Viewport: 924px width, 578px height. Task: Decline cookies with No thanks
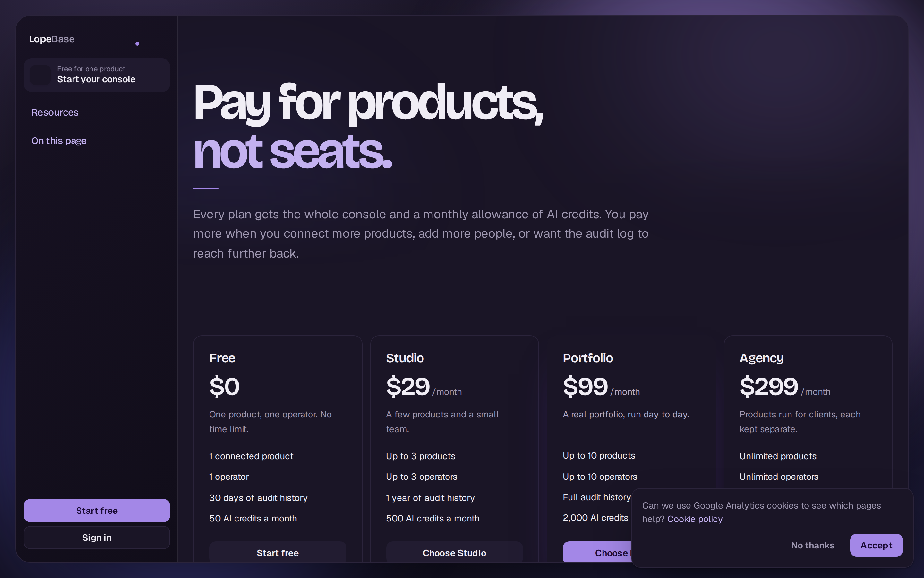(x=812, y=545)
